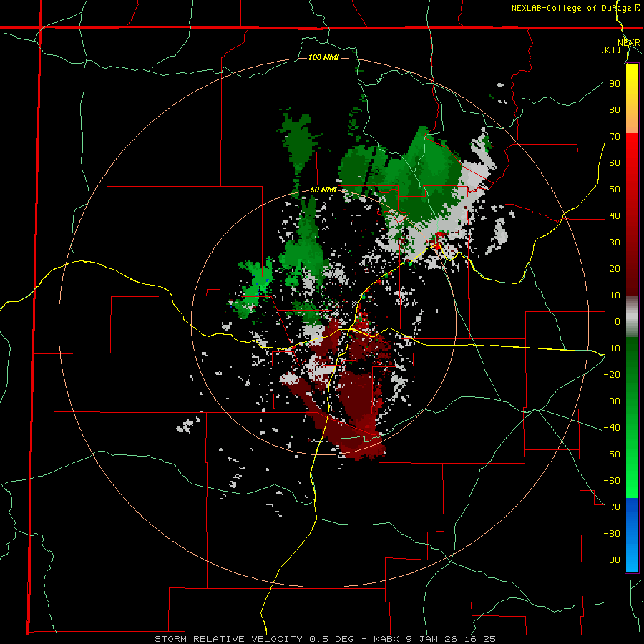Click the [KT] units label above the scale
This screenshot has height=644, width=644.
[x=611, y=49]
